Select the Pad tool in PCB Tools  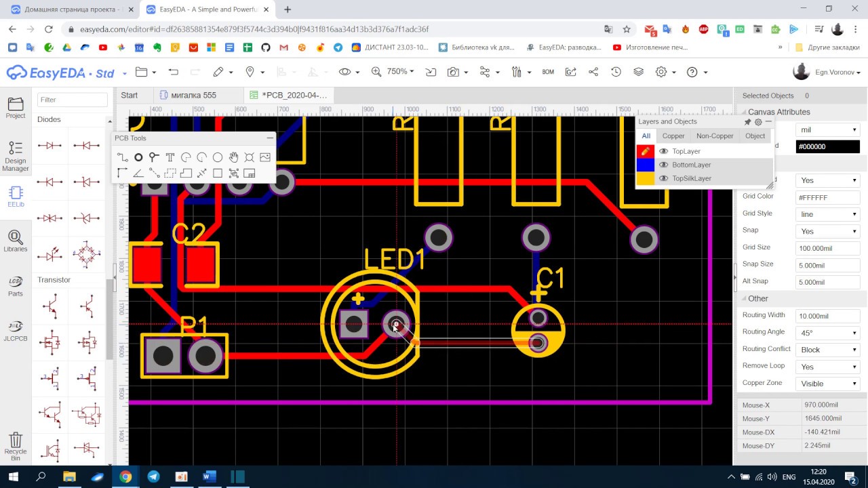pos(138,157)
